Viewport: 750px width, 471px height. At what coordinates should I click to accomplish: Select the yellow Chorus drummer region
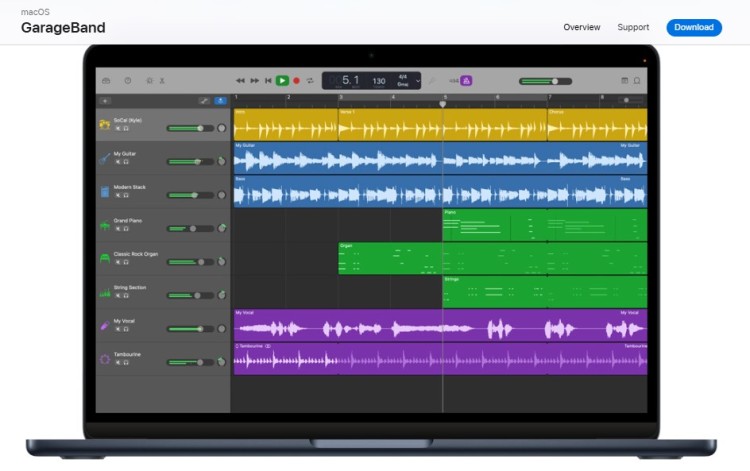[x=597, y=125]
